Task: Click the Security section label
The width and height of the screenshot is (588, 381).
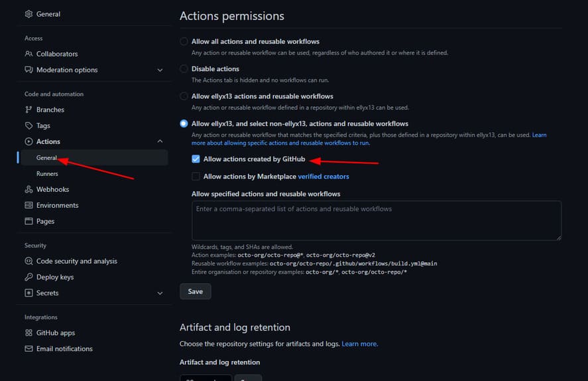Action: 35,246
